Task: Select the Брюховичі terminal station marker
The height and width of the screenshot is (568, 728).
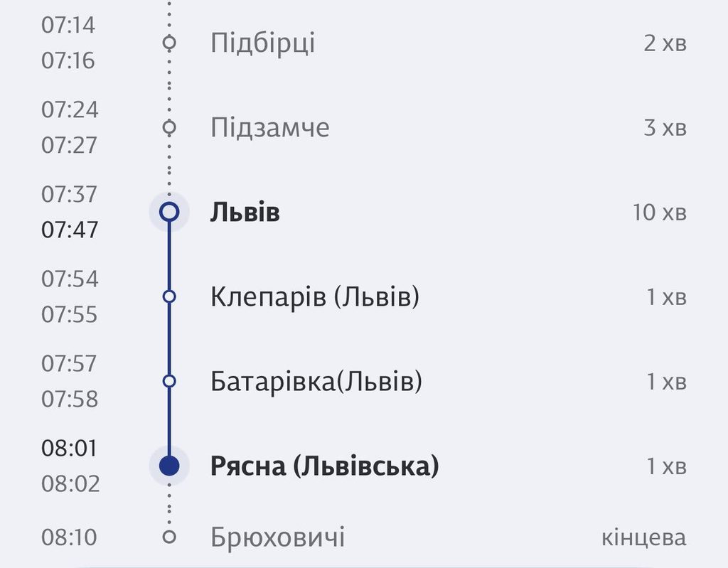Action: (169, 537)
